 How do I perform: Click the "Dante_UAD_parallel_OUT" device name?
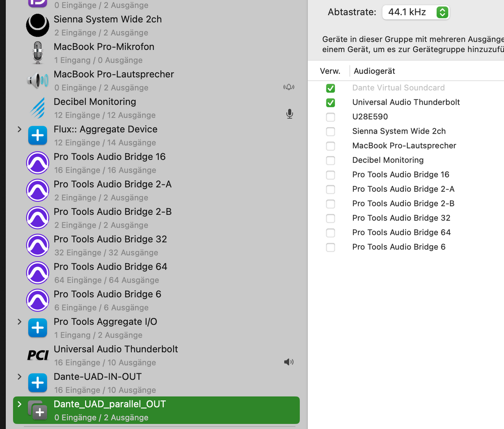pos(110,404)
